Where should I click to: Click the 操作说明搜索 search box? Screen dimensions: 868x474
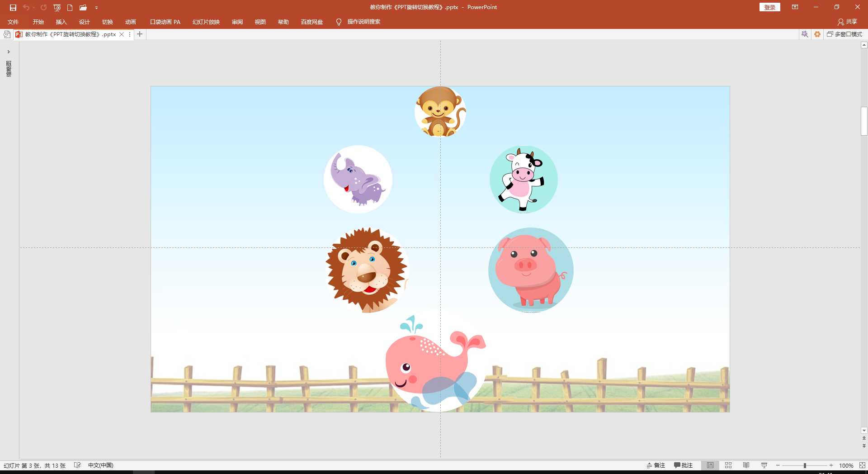(x=363, y=22)
